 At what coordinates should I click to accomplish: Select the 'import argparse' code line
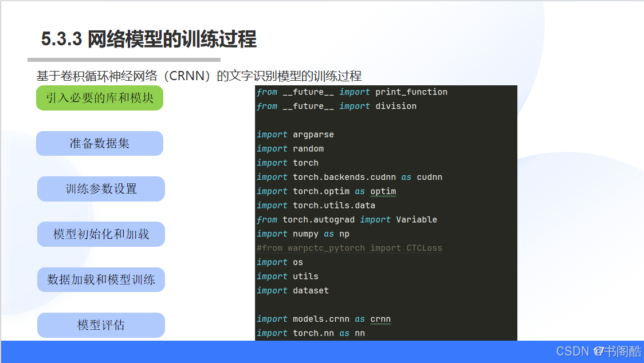tap(295, 135)
